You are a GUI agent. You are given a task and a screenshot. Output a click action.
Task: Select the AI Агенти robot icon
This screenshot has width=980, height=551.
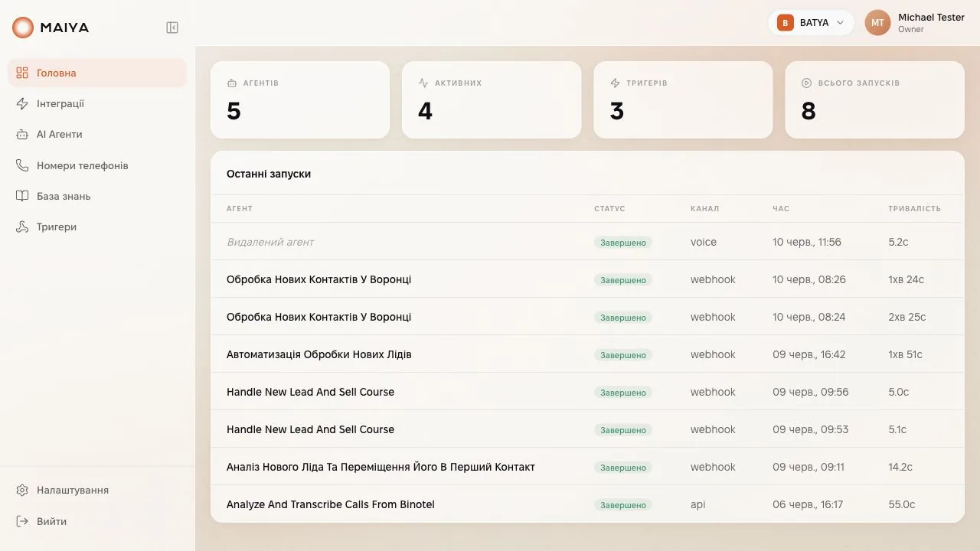(22, 134)
